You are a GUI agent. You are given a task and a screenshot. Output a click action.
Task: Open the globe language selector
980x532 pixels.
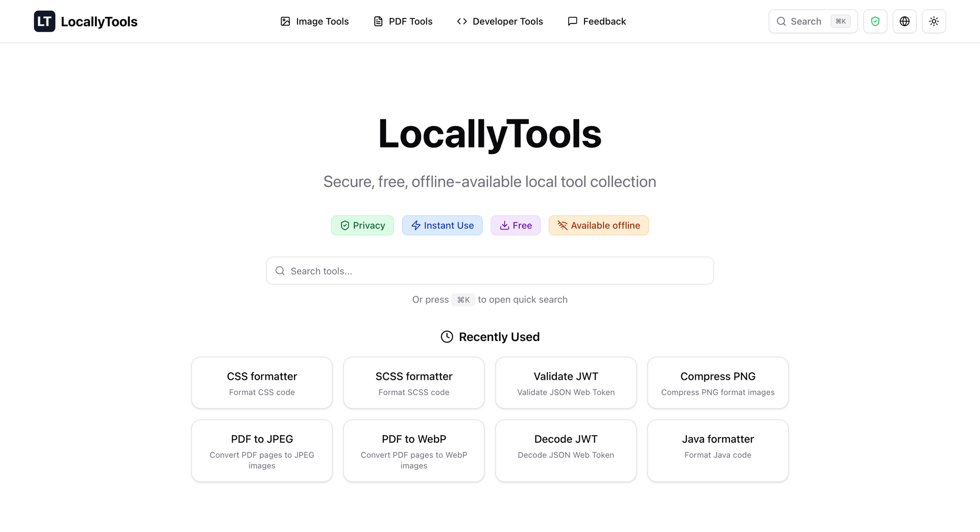(x=904, y=21)
